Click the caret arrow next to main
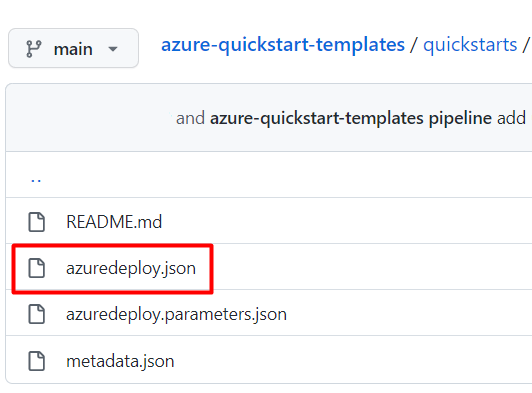Viewport: 532px width, 393px height. tap(113, 50)
